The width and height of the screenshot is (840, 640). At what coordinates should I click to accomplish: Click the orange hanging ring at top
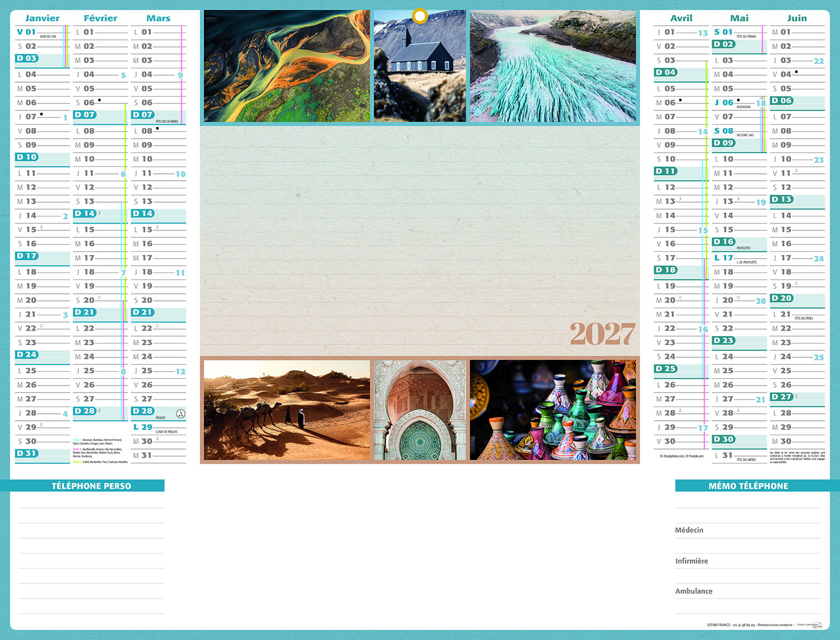(420, 17)
